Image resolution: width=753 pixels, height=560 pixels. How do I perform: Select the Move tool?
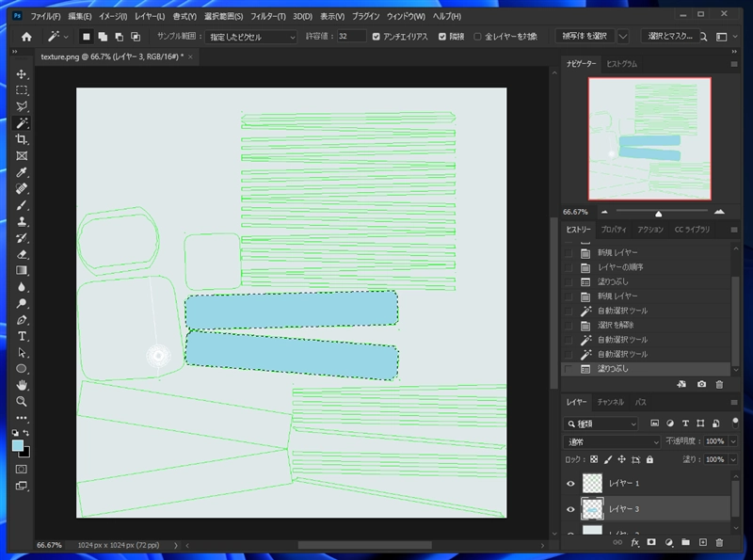tap(22, 74)
